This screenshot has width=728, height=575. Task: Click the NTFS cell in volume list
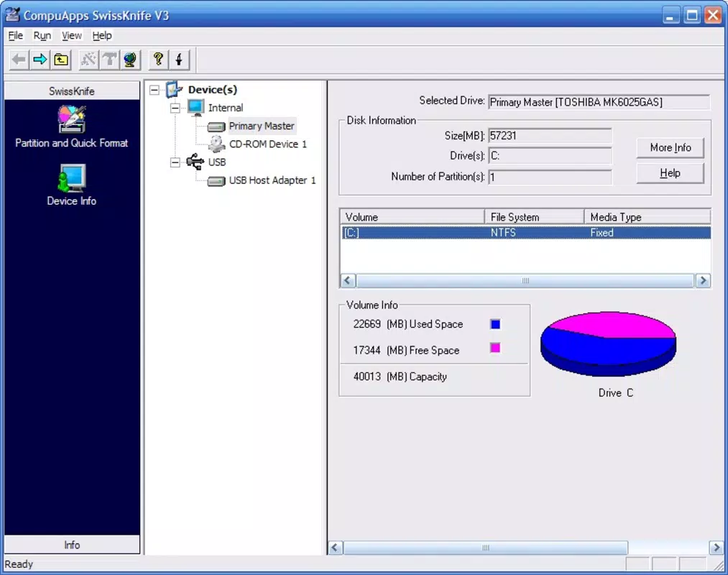(x=503, y=233)
